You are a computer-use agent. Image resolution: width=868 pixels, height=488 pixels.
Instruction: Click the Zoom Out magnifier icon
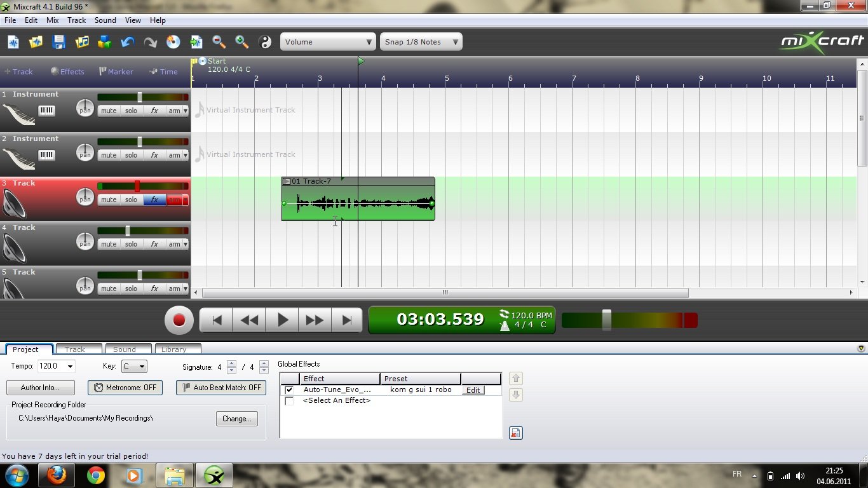click(x=219, y=42)
